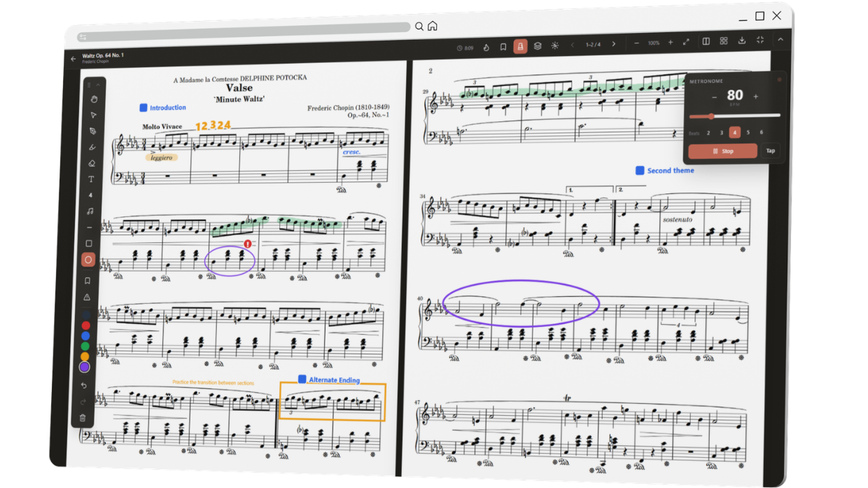Screen dimensions: 868x488
Task: Click the metronome panel's red dot
Action: 779,80
